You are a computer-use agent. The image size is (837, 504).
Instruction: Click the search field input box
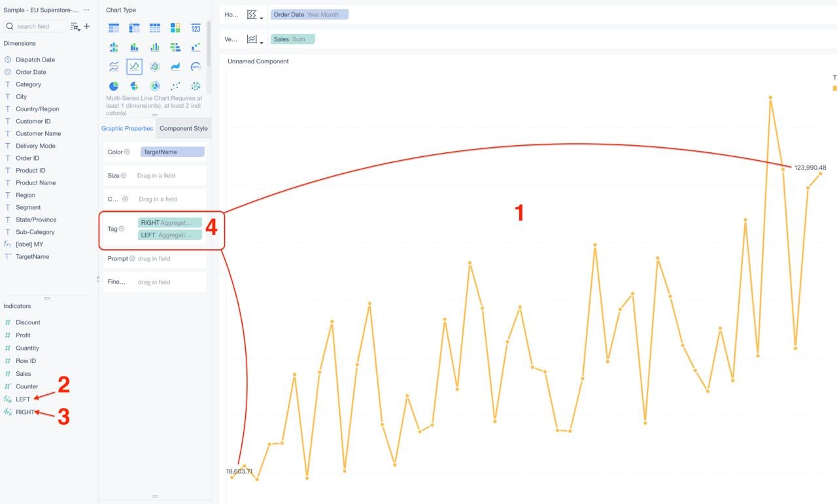click(x=35, y=26)
